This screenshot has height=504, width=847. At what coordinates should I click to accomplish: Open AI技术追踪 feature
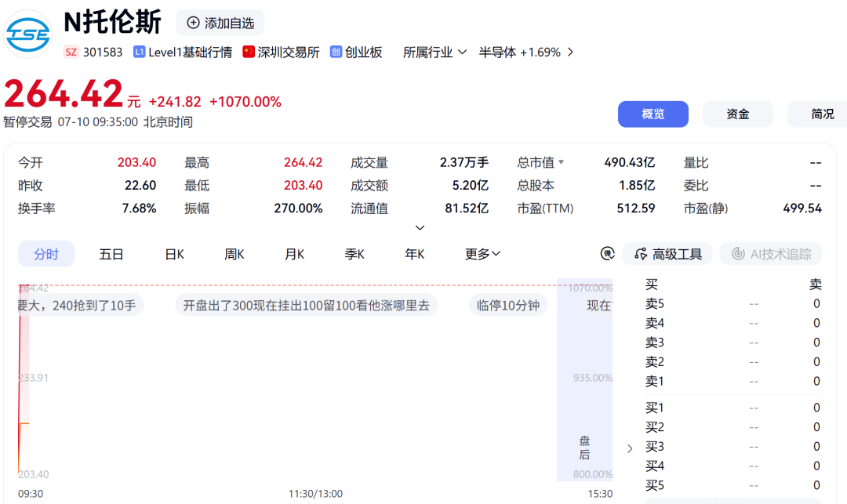point(771,254)
